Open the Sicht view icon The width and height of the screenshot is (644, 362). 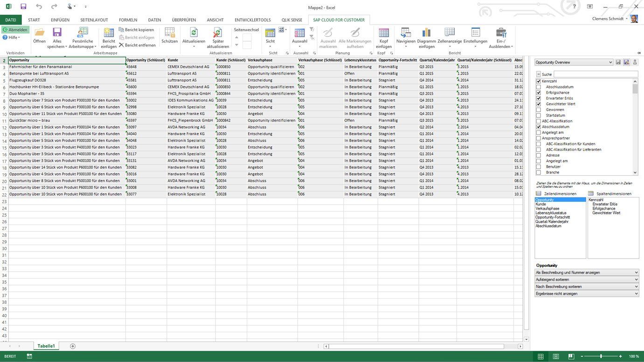click(x=270, y=33)
